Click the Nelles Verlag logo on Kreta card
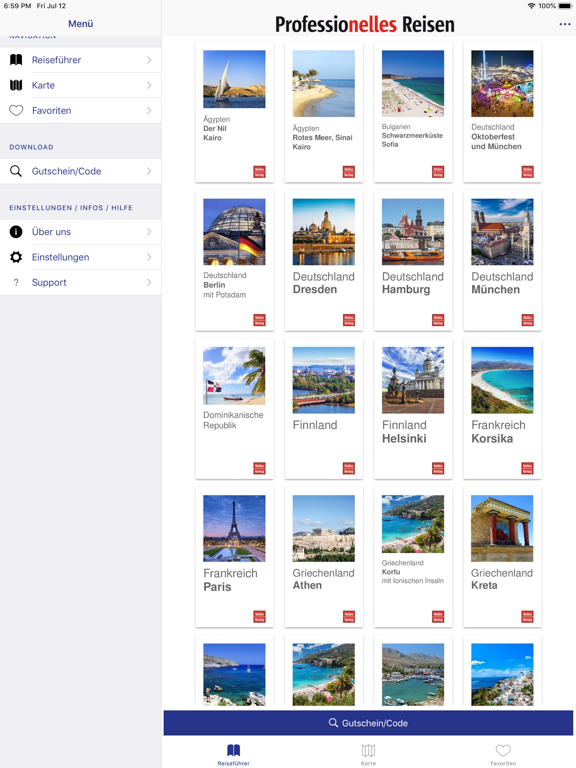 coord(528,617)
